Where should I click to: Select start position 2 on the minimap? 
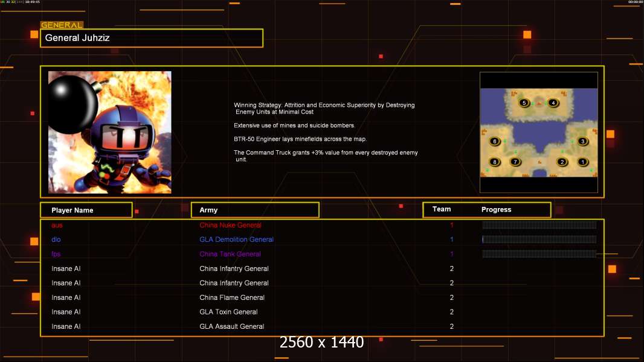562,162
